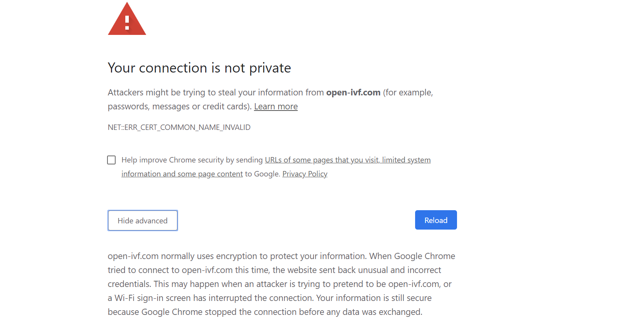Click the bold open-ivf.com domain name
The height and width of the screenshot is (318, 644).
(x=353, y=93)
